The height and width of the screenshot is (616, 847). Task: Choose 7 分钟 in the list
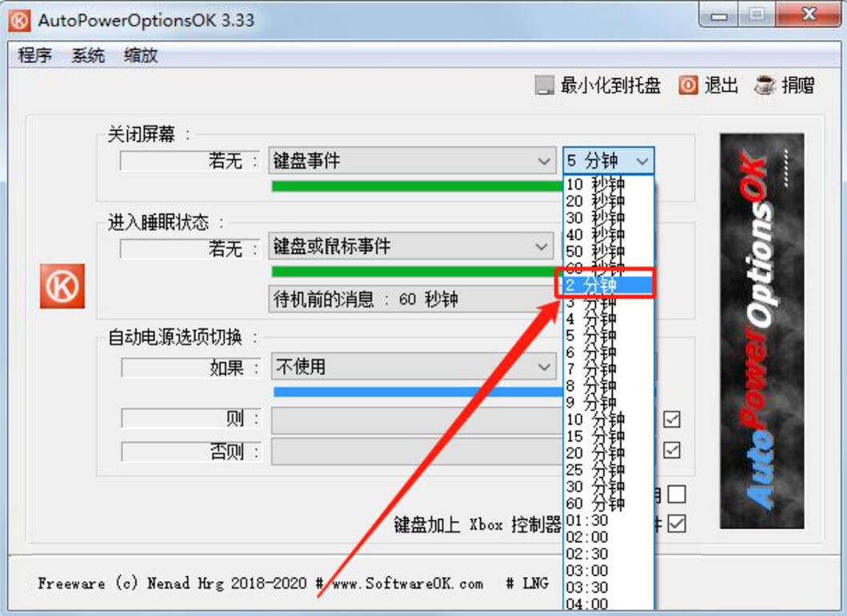tap(608, 369)
